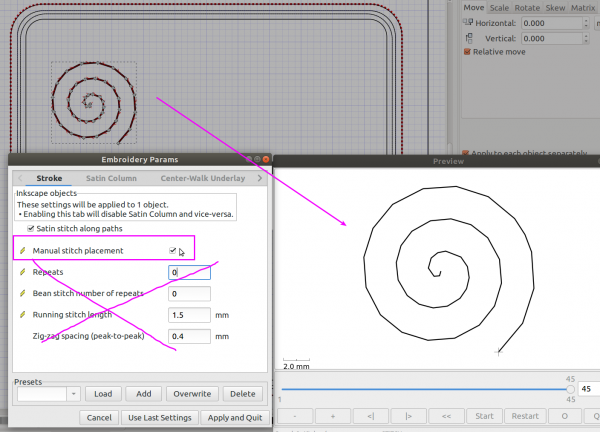Click the pencil icon beside Repeats

(23, 272)
